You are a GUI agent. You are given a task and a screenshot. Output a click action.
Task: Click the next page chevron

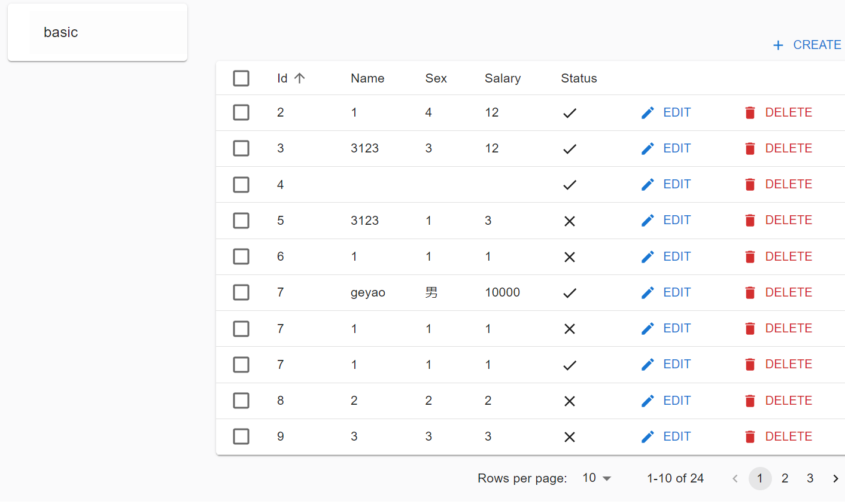click(x=835, y=478)
